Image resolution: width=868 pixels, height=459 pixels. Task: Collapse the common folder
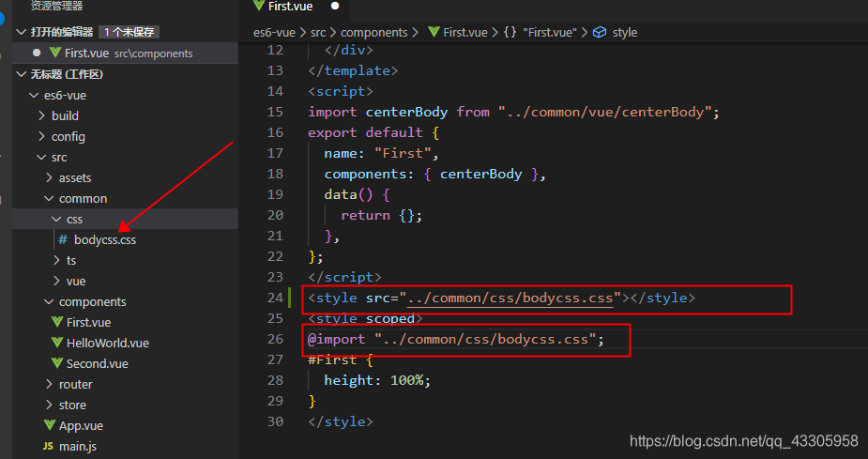49,198
